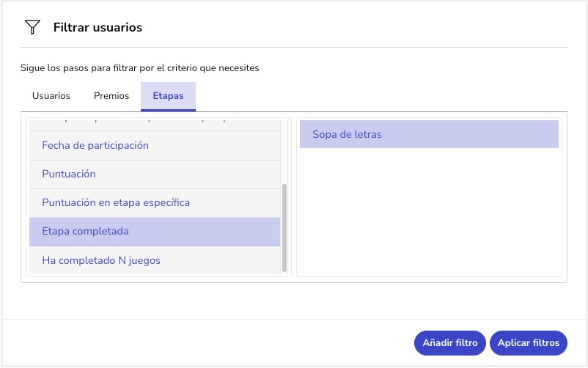Apply filters with Aplicar filtros button
This screenshot has width=588, height=368.
click(528, 342)
